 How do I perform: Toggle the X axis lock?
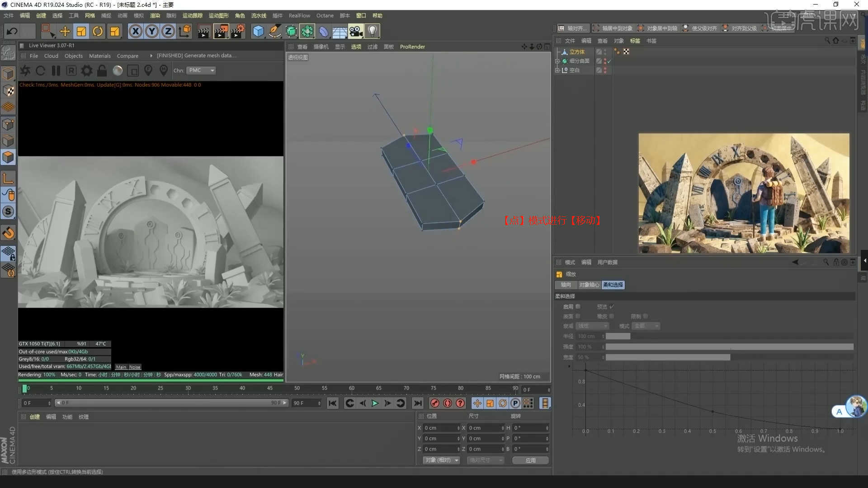click(x=135, y=31)
